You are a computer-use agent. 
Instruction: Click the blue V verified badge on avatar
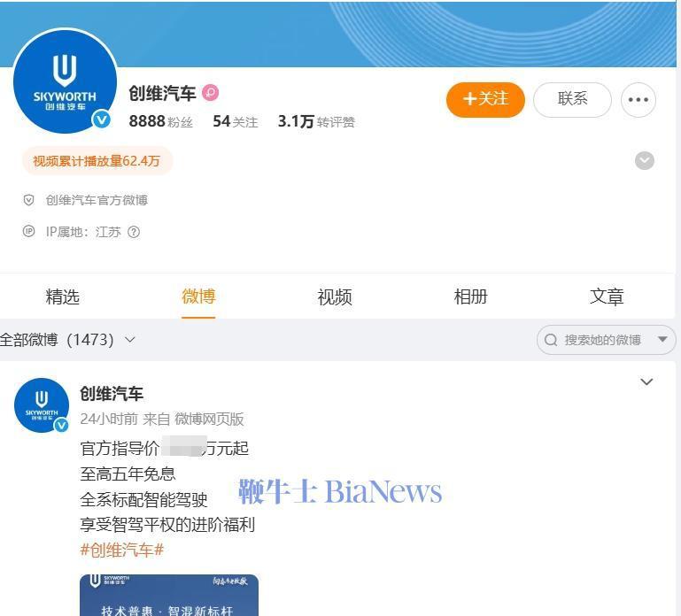[101, 119]
